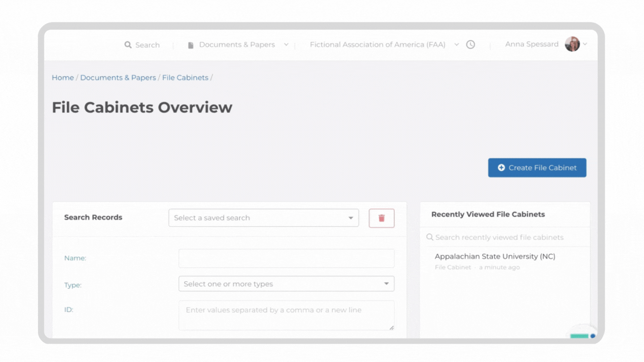Viewport: 644px width, 362px height.
Task: Open Documents & Papers breadcrumb link
Action: pos(118,78)
